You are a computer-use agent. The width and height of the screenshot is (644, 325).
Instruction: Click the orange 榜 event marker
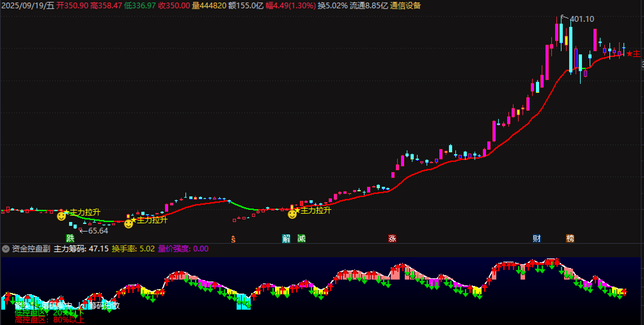click(570, 238)
